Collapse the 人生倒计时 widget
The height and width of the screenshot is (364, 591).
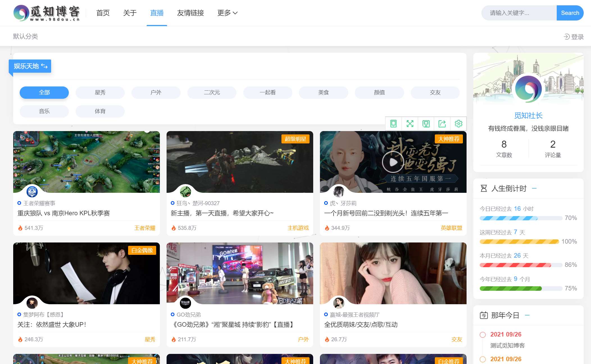pyautogui.click(x=534, y=188)
